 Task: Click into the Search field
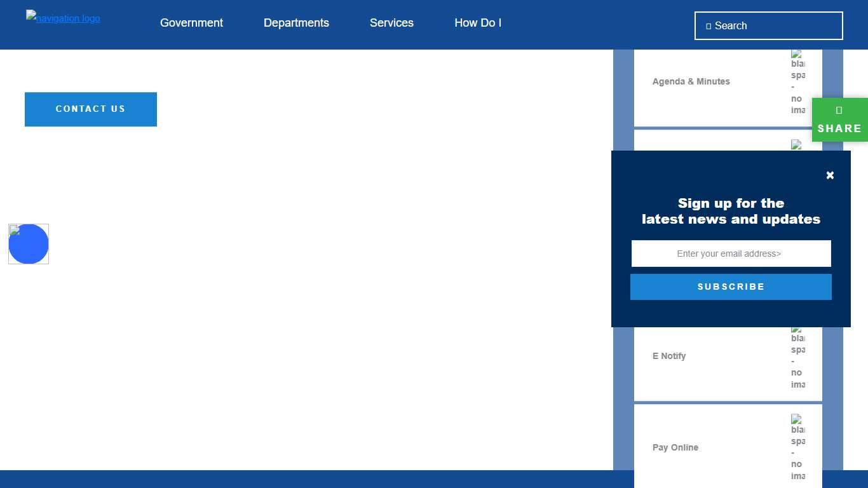pos(775,26)
